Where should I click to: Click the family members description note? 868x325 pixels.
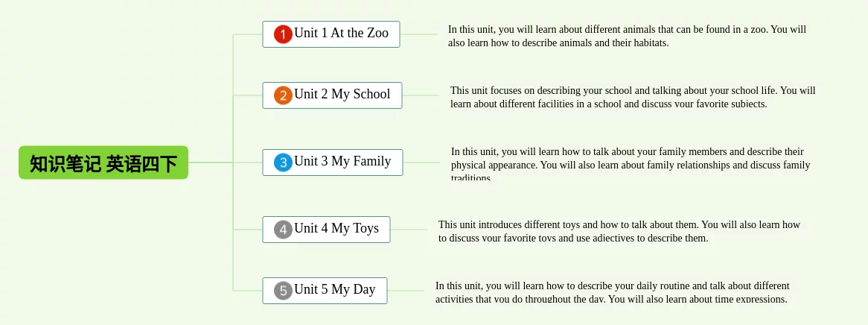[x=630, y=164]
